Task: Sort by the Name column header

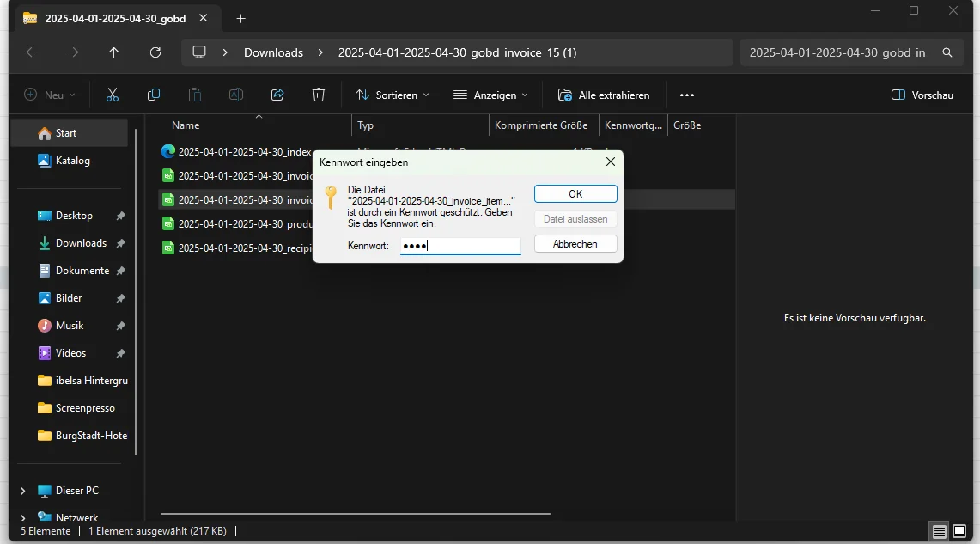Action: (186, 125)
